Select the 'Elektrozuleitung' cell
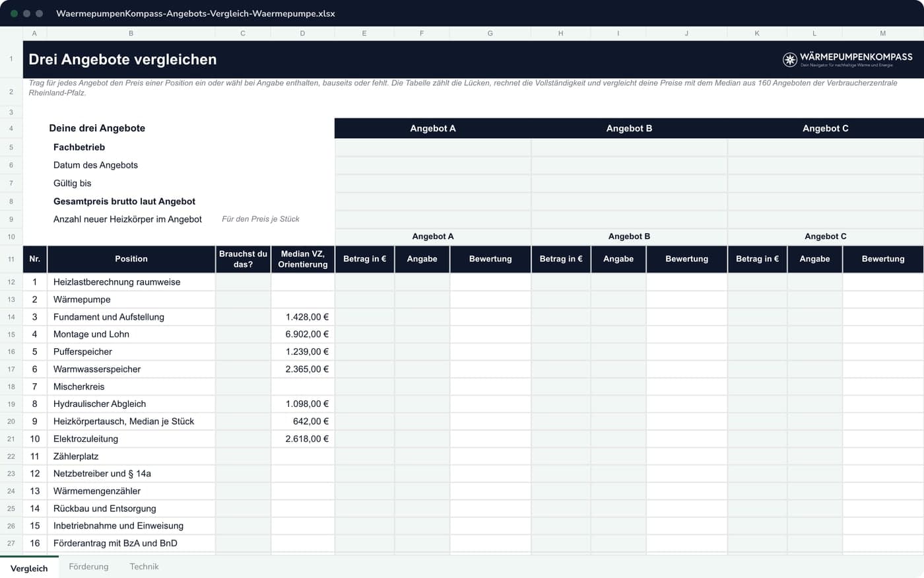Screen dimensions: 924x578 click(131, 439)
